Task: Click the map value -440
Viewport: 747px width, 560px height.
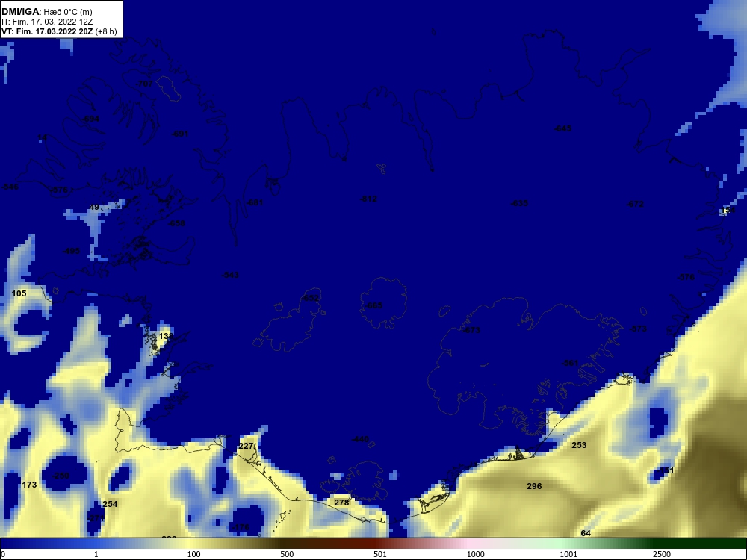Action: tap(360, 439)
